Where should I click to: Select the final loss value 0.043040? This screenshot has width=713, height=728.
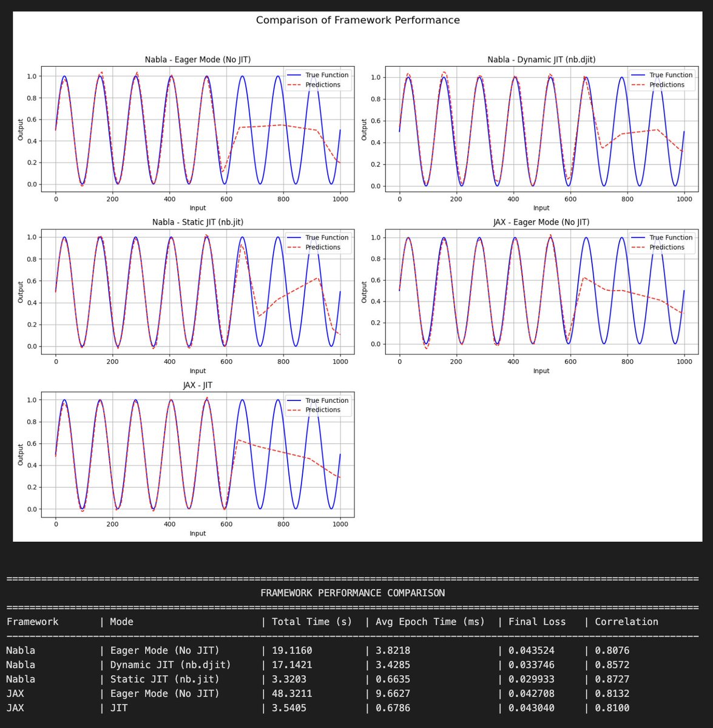coord(532,708)
